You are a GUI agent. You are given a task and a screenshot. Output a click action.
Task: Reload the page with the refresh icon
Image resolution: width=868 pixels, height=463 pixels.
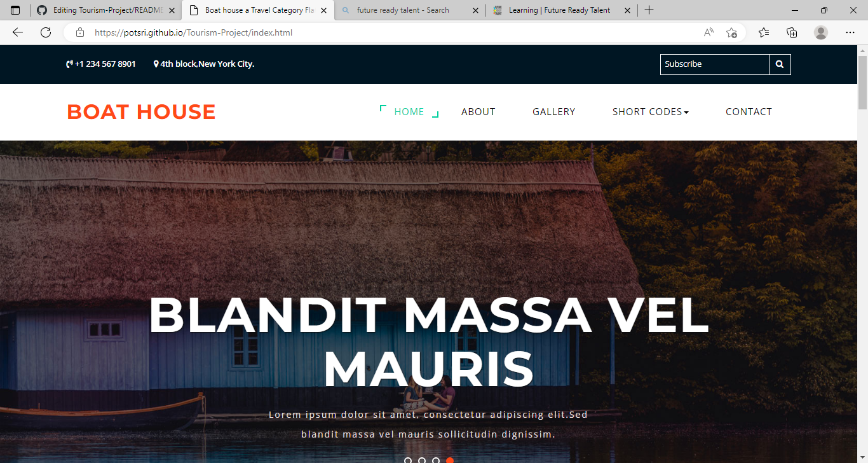pos(46,32)
